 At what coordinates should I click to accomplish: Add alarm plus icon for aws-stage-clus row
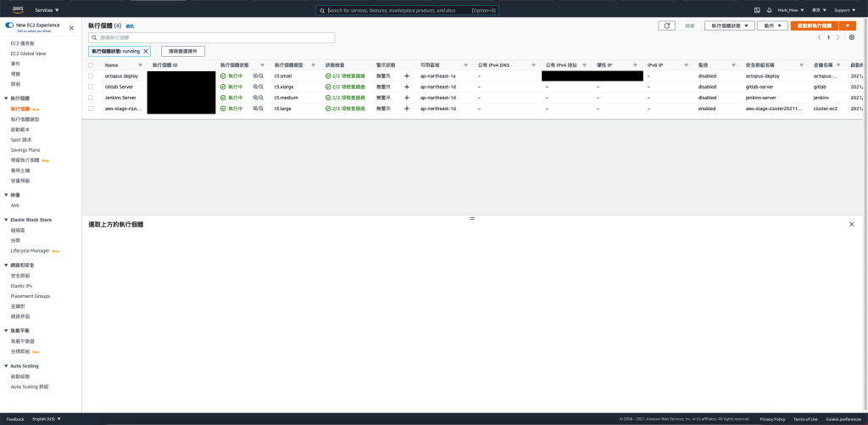click(407, 109)
